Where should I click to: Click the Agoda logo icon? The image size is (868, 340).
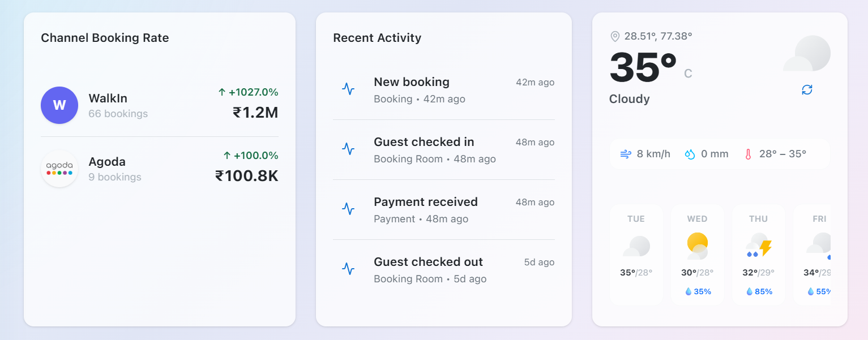[x=59, y=169]
